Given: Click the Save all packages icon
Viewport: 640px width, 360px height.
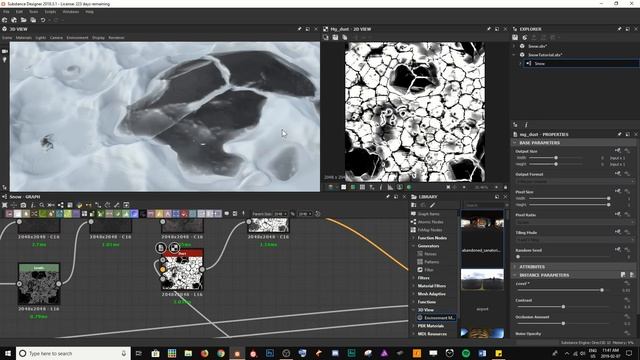Looking at the screenshot, I should (x=33, y=20).
